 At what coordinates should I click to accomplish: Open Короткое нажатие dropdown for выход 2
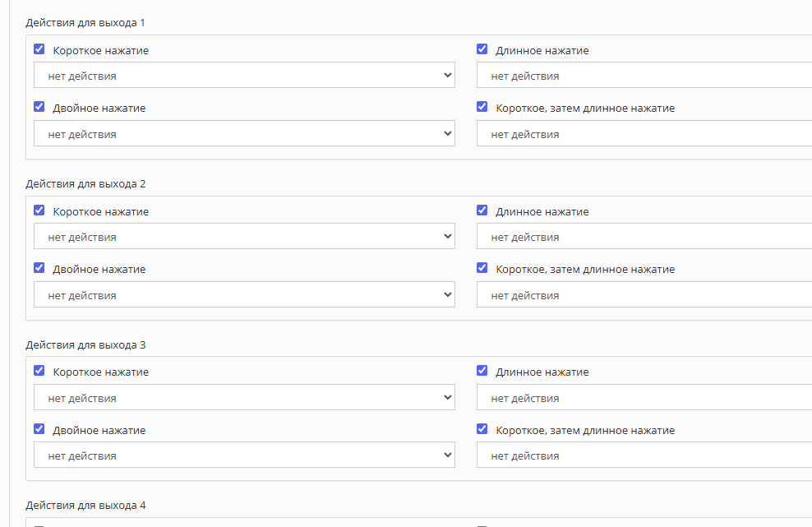tap(244, 236)
